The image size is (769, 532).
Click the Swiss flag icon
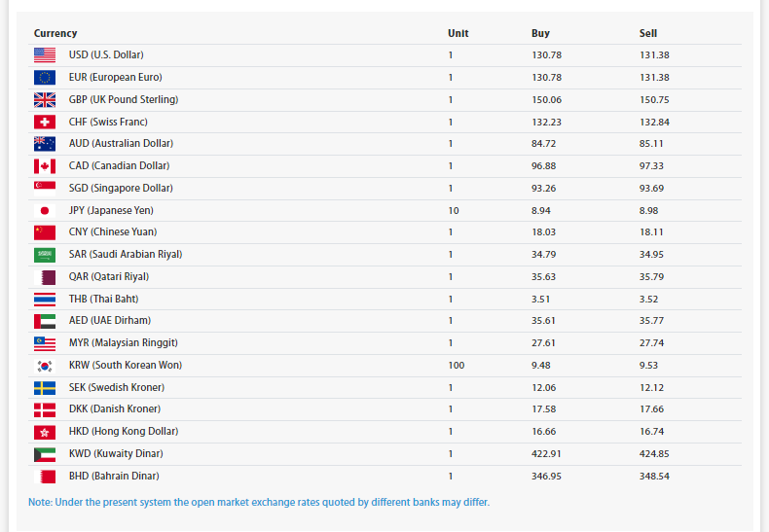click(45, 122)
